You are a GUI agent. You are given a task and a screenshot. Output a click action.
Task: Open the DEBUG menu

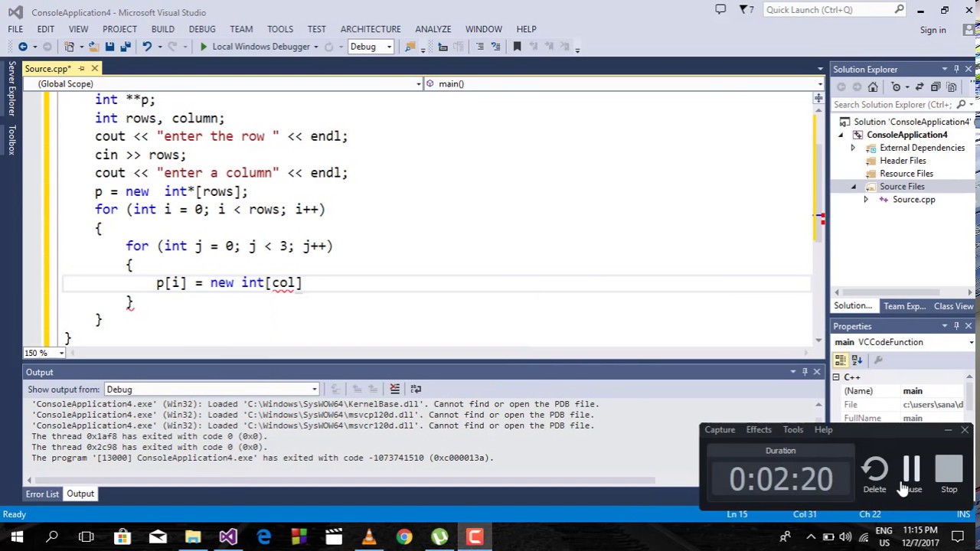202,29
